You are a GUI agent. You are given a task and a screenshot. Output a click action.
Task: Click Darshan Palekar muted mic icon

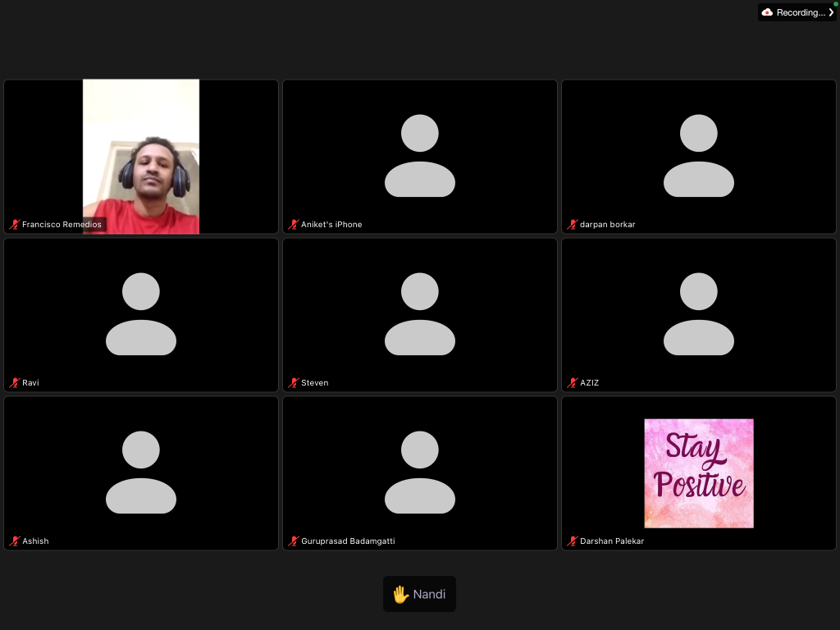[573, 541]
